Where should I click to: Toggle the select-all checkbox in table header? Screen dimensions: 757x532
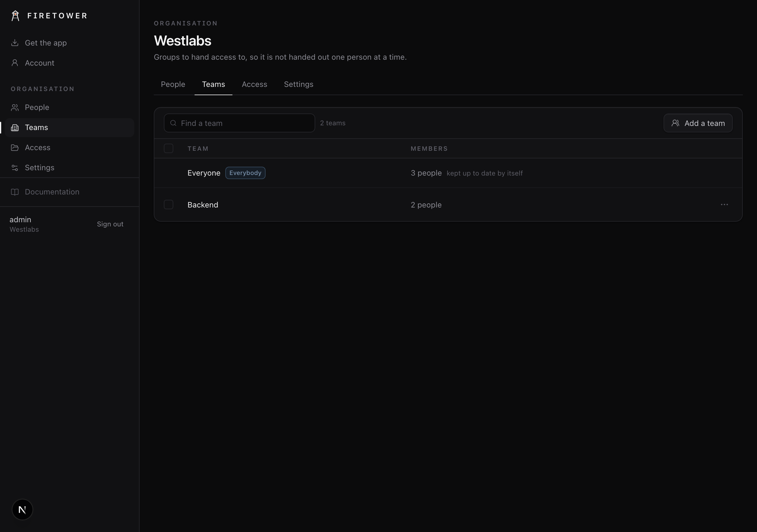(x=169, y=148)
